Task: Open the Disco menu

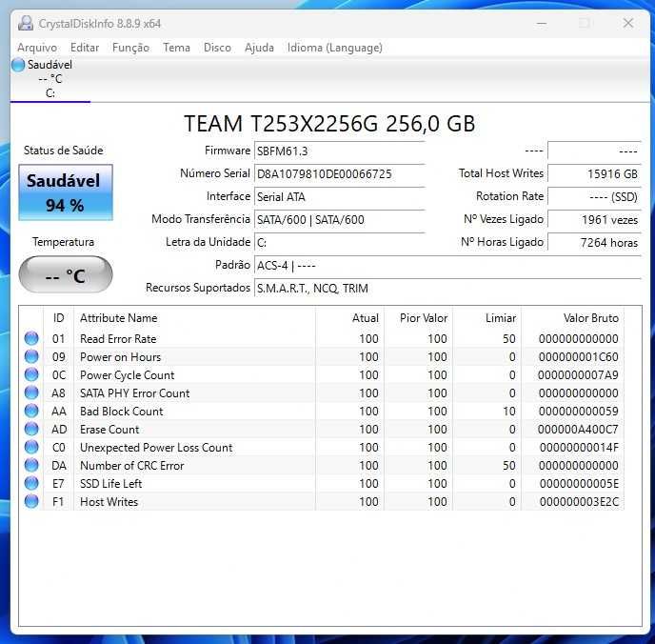Action: point(217,48)
